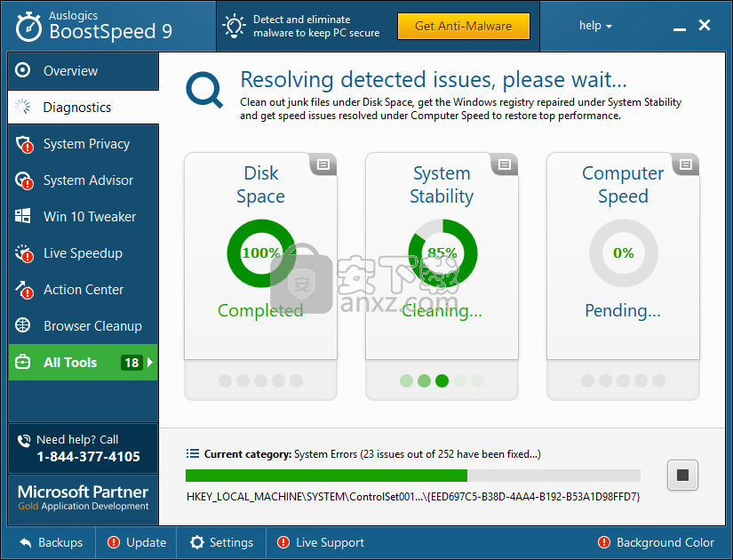Open System Advisor from sidebar
Viewport: 733px width, 560px height.
[84, 180]
